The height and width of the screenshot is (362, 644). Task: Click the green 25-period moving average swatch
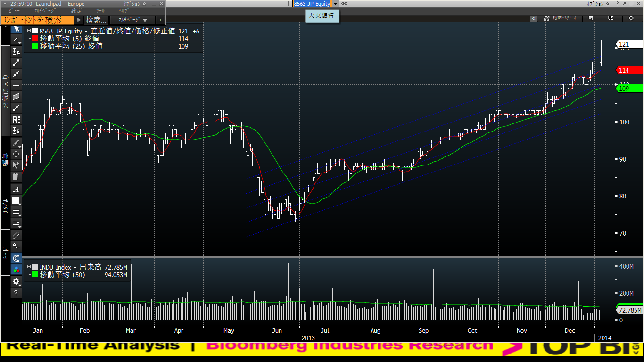click(x=34, y=46)
